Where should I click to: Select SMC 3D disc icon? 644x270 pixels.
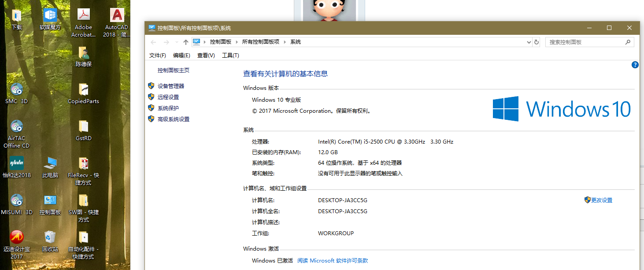(17, 90)
